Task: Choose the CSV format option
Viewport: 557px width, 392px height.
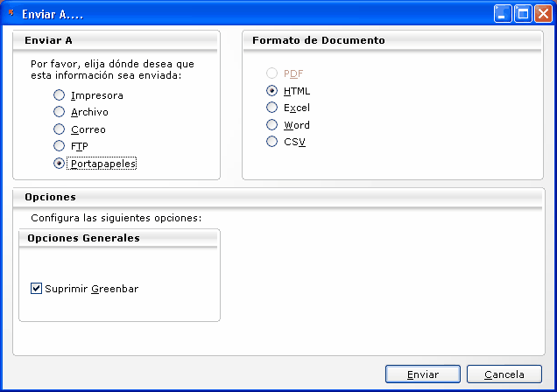Action: tap(272, 142)
